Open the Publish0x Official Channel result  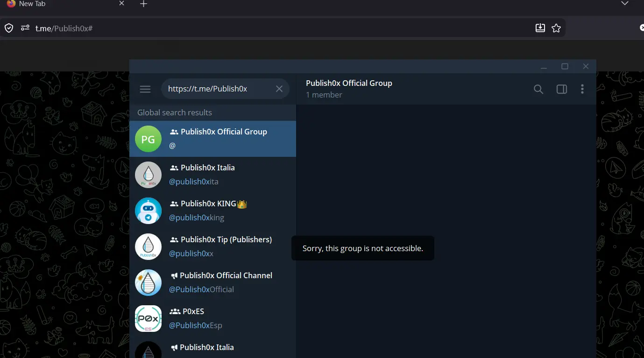pos(212,282)
